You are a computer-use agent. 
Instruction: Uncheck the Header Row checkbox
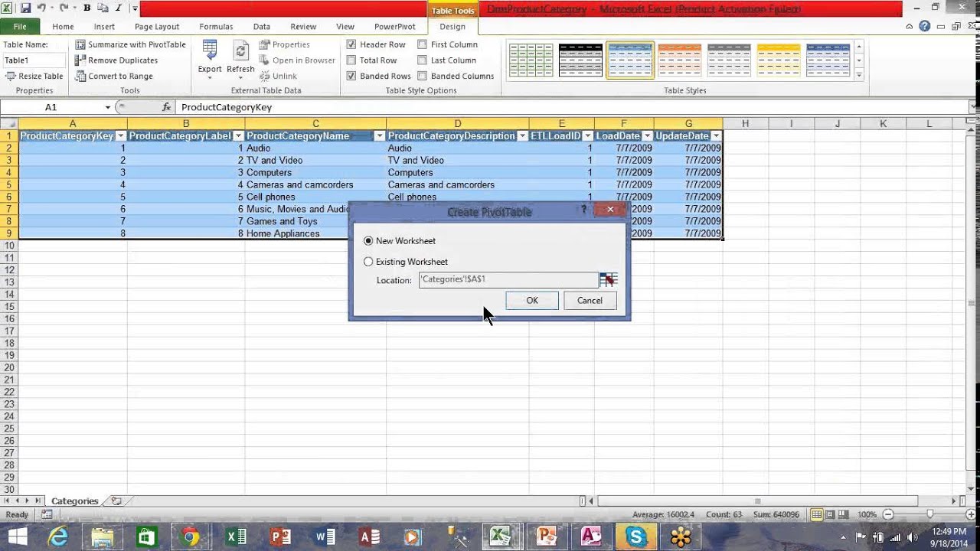coord(351,44)
